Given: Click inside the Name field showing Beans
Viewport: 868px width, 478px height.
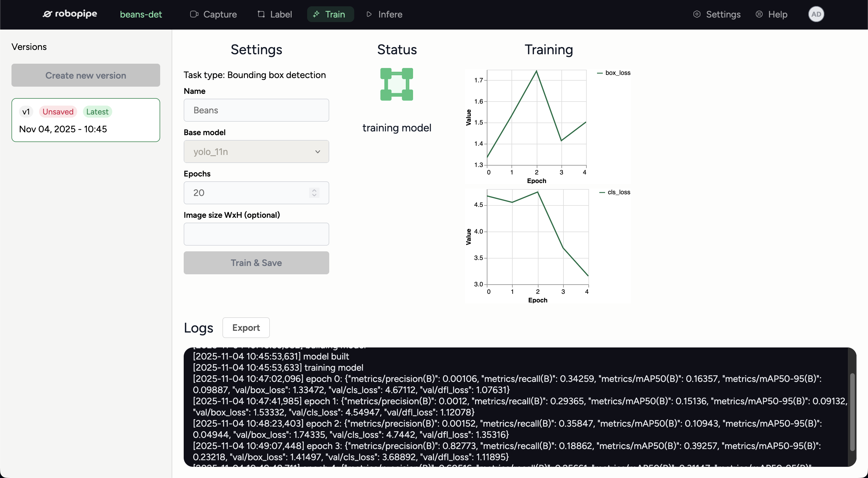Looking at the screenshot, I should (x=256, y=110).
